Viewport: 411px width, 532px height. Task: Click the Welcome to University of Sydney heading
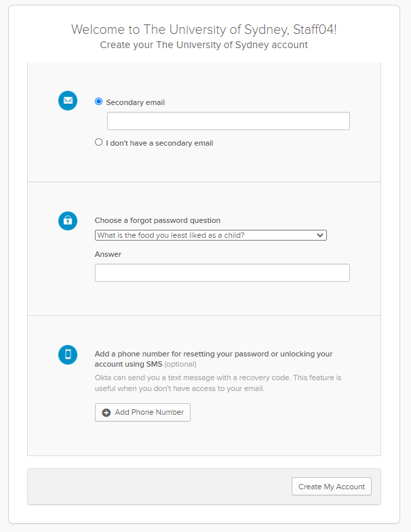pos(204,30)
